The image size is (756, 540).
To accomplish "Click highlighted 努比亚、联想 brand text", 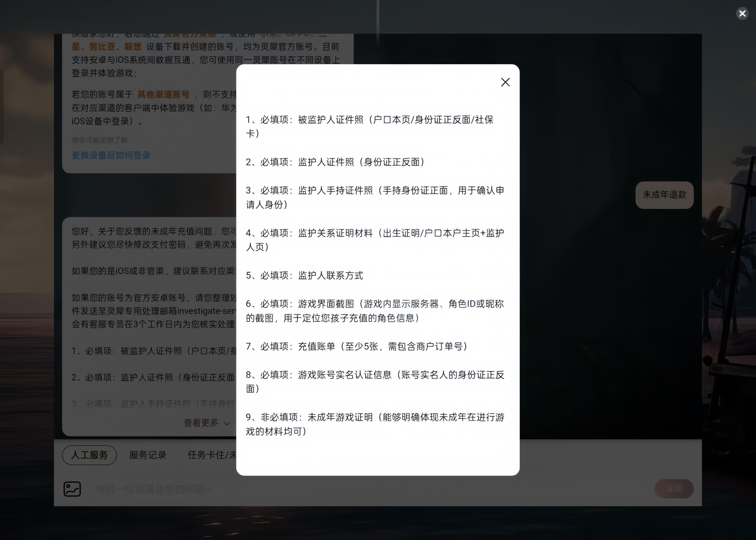I will click(x=115, y=47).
